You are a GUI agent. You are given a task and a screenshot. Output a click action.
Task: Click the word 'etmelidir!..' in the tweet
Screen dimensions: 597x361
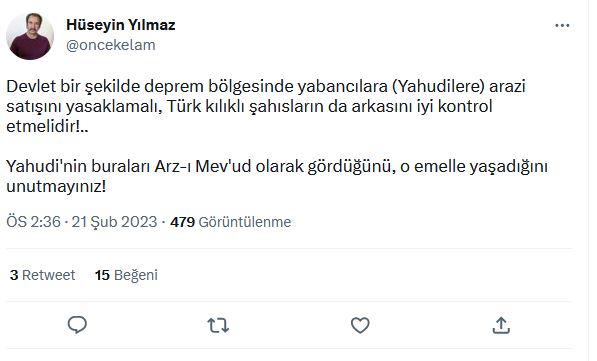click(x=47, y=126)
